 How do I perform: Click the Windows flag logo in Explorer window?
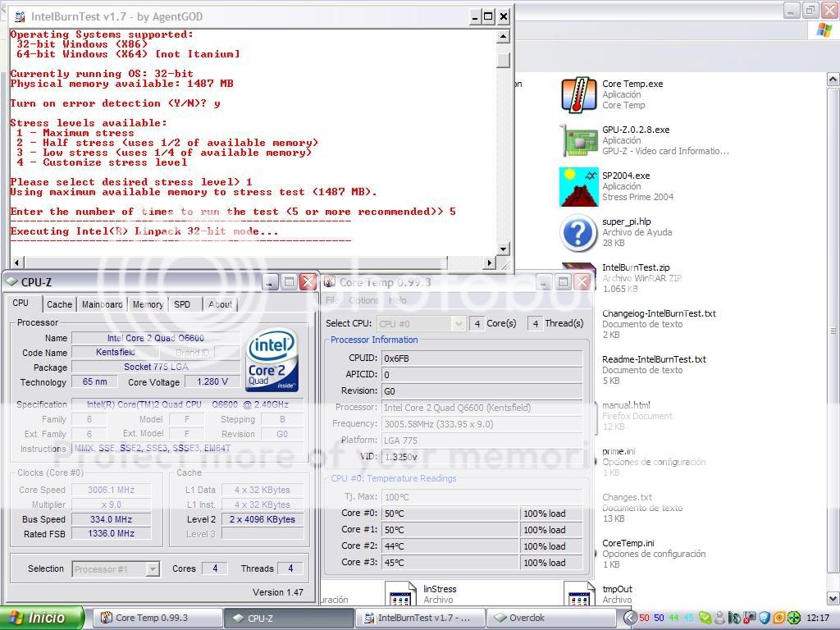[x=824, y=30]
